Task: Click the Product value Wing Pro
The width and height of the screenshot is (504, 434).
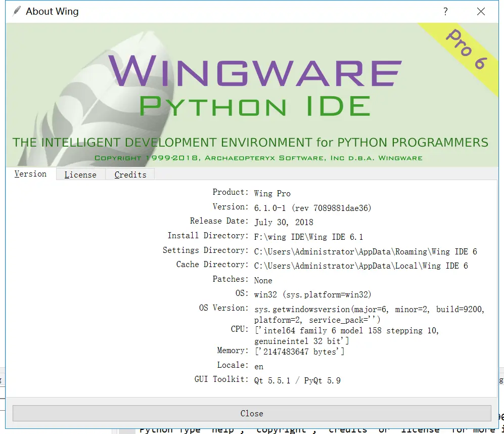Action: (272, 193)
